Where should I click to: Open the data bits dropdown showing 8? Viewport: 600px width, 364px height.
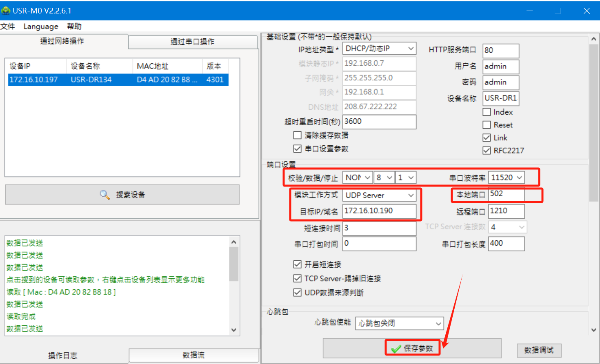tap(384, 178)
